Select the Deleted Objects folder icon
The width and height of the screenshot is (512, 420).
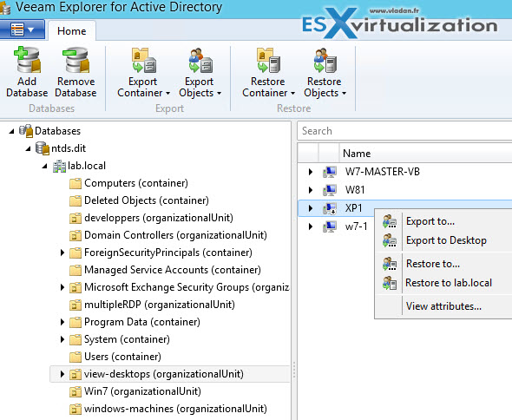(75, 200)
